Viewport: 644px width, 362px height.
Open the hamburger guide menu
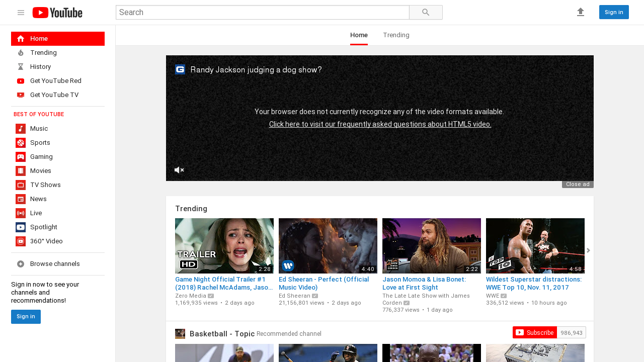point(21,13)
